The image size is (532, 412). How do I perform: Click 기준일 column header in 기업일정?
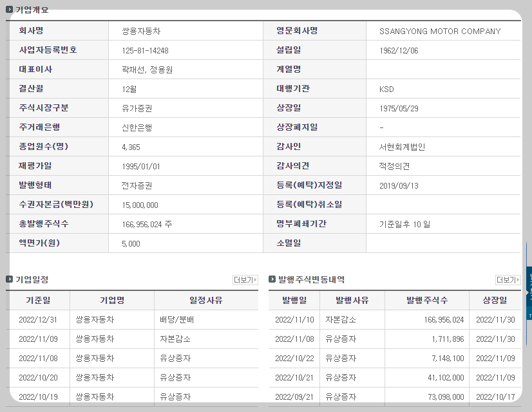[x=38, y=301]
